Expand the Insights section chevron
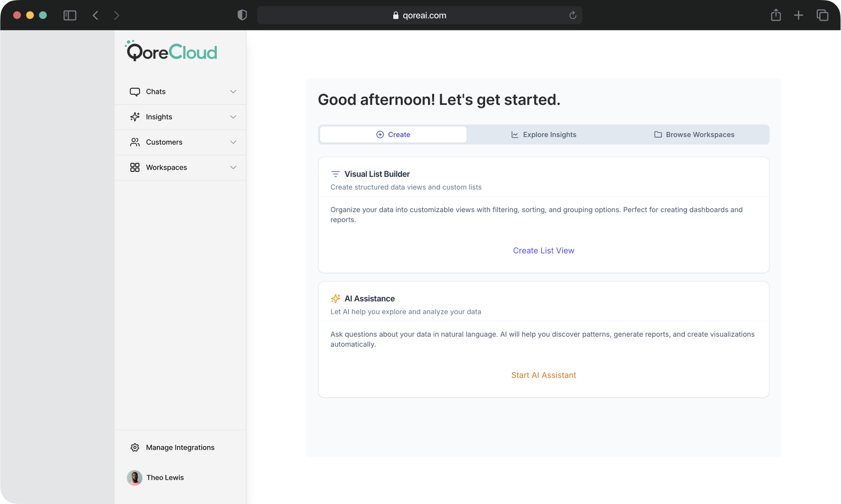Image resolution: width=841 pixels, height=504 pixels. click(x=233, y=117)
